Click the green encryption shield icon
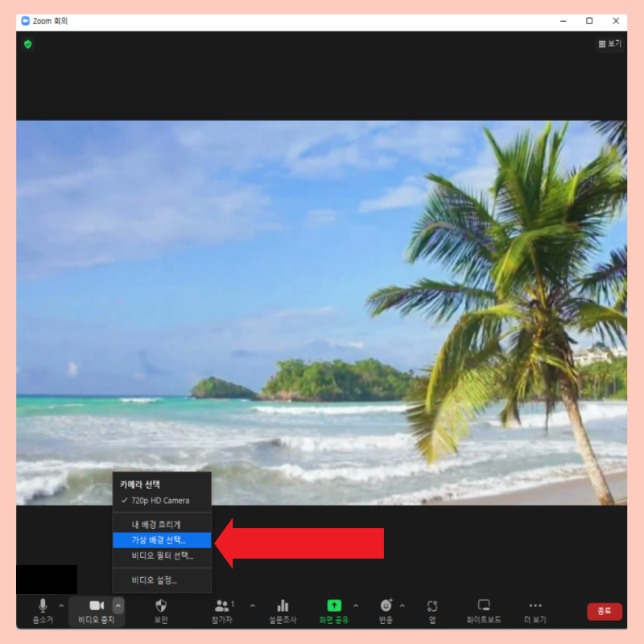The width and height of the screenshot is (644, 644). [x=28, y=44]
